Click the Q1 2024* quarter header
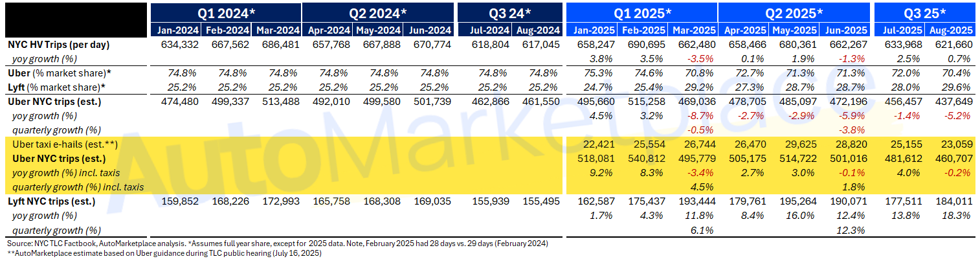980x261 pixels. point(226,13)
